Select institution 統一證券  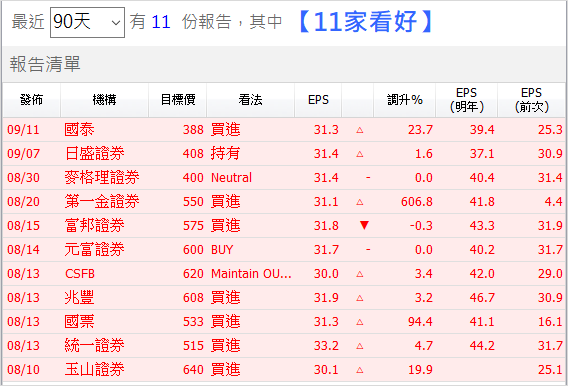(95, 345)
